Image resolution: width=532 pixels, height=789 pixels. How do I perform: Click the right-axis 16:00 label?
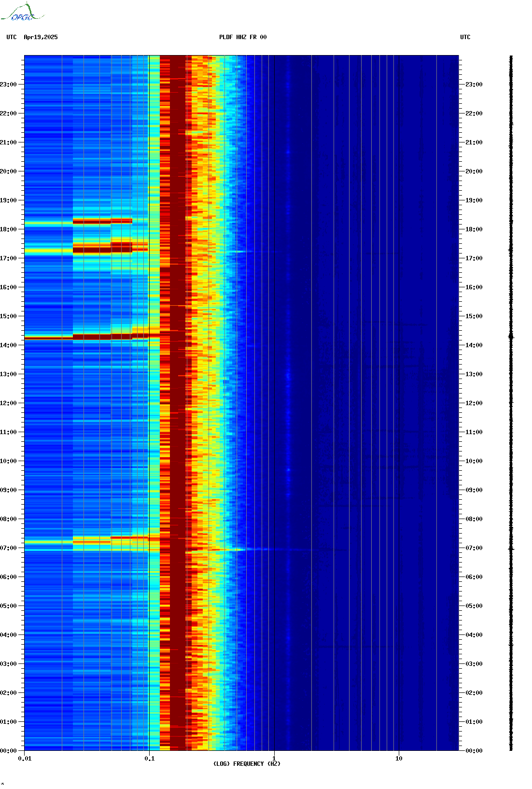[474, 287]
